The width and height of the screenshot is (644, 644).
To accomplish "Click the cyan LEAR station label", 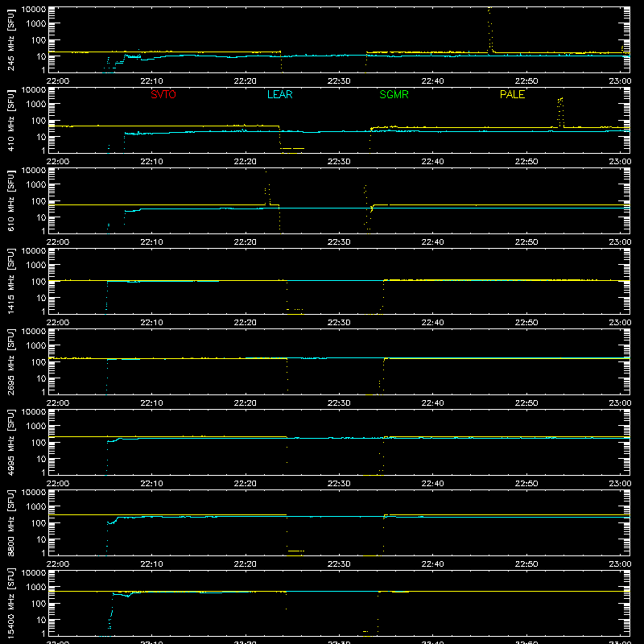I will click(279, 94).
